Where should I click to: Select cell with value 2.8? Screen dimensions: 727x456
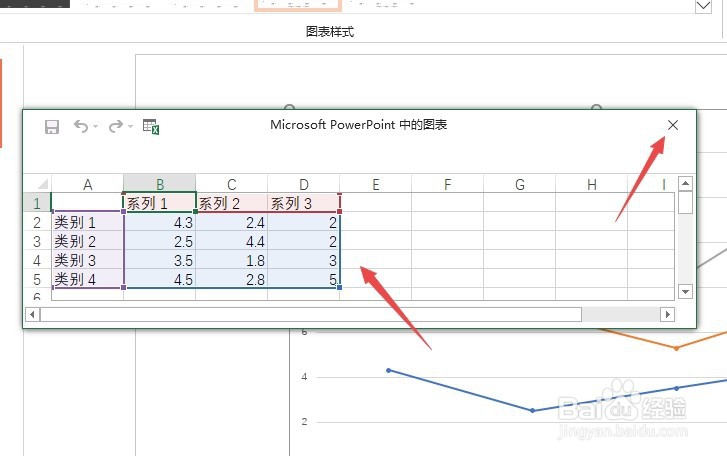point(231,279)
